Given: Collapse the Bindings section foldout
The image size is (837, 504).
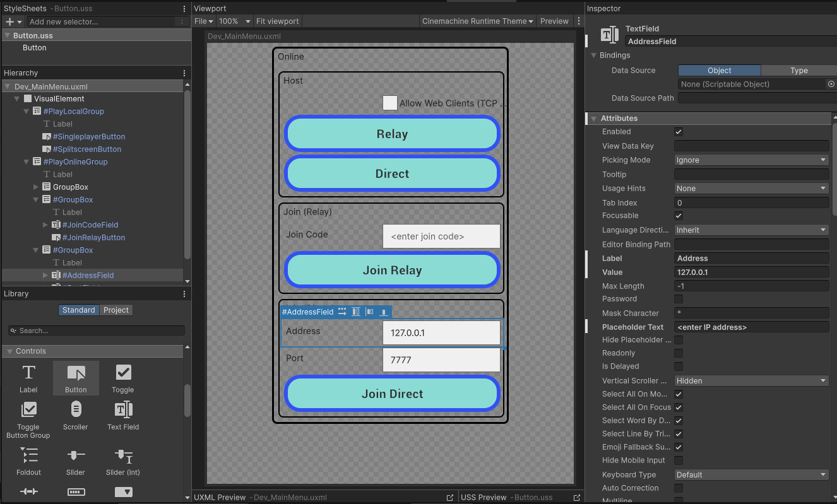Looking at the screenshot, I should pyautogui.click(x=593, y=56).
